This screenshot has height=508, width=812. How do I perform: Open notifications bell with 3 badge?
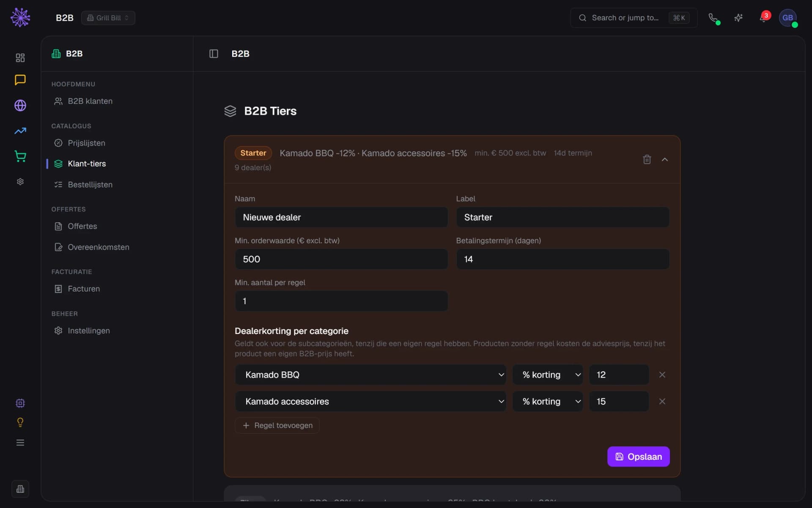tap(764, 18)
